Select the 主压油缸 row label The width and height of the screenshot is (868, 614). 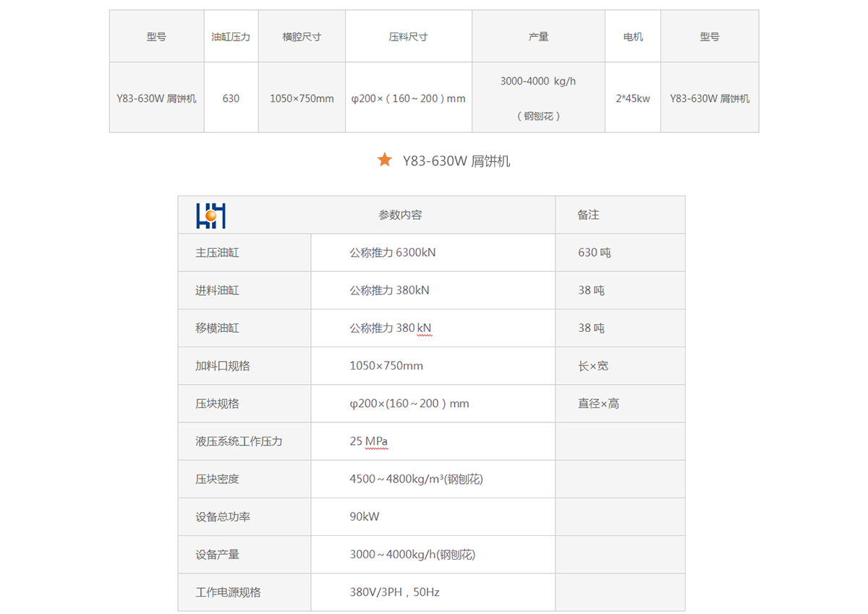pyautogui.click(x=217, y=253)
